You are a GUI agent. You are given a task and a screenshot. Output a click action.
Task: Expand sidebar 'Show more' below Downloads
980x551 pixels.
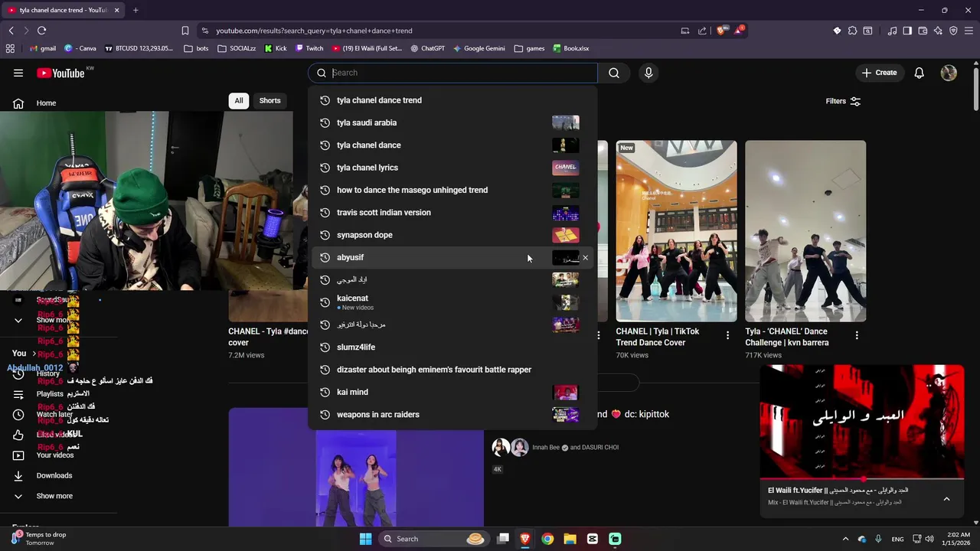[x=54, y=496]
